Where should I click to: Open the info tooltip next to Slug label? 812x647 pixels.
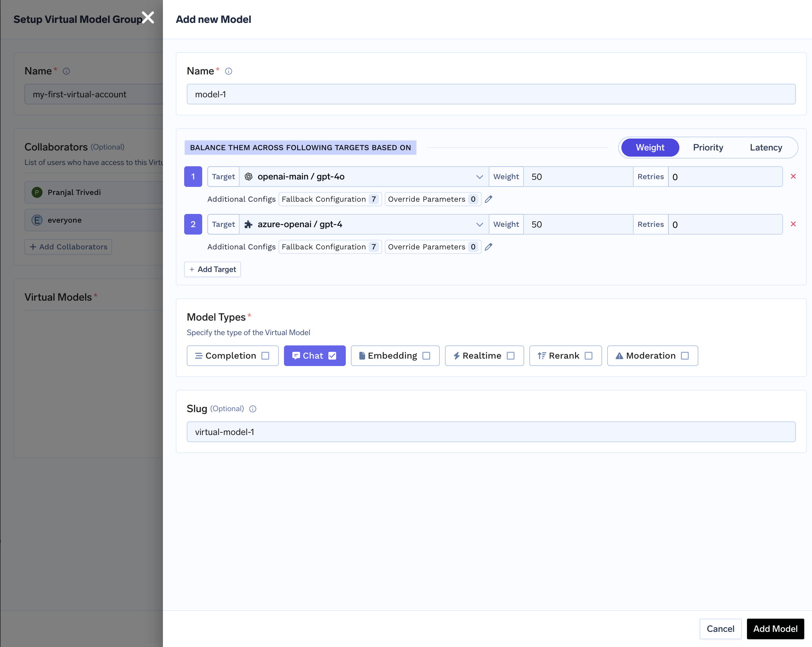click(x=252, y=409)
